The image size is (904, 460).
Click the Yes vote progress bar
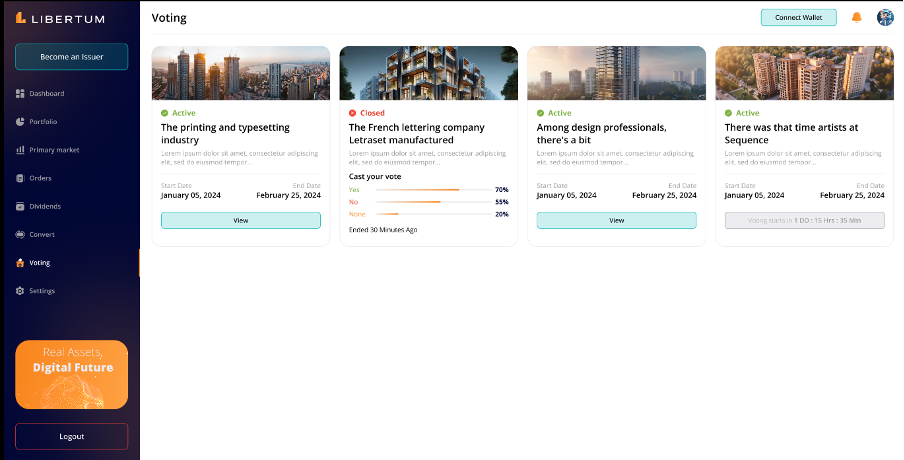(x=431, y=189)
